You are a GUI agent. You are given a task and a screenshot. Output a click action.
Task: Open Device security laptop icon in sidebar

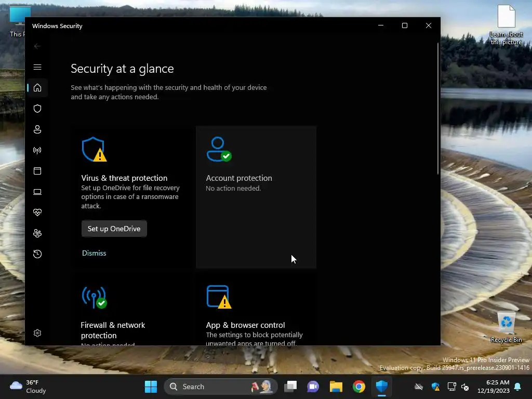click(x=37, y=192)
